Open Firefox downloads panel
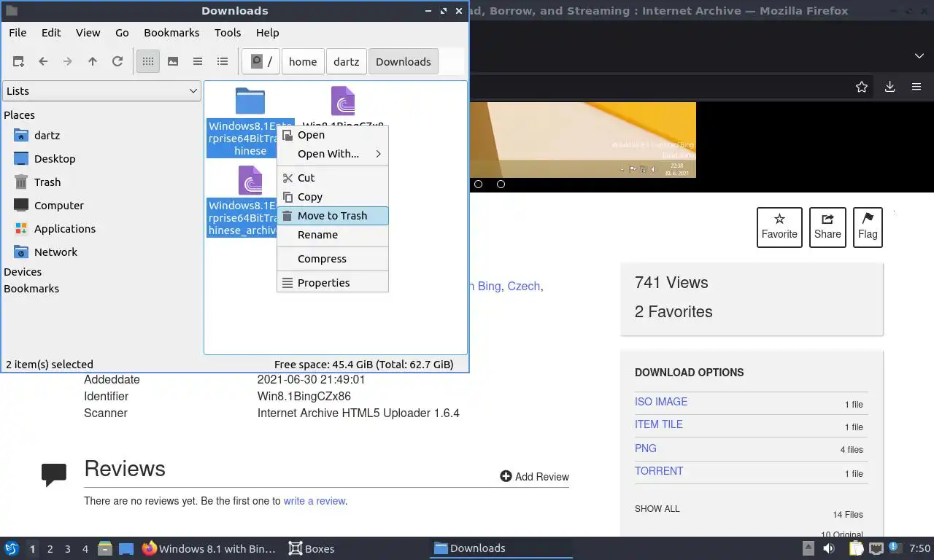 (889, 87)
